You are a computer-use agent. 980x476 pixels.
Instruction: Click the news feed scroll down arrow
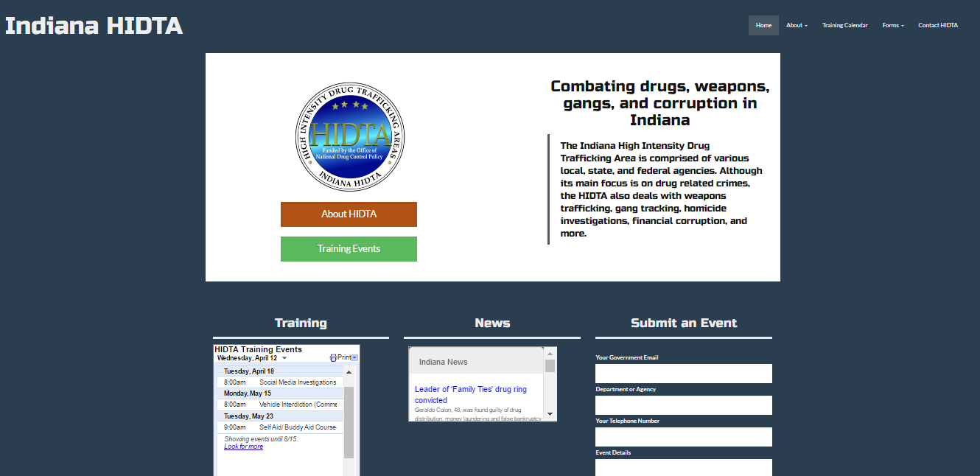click(550, 414)
